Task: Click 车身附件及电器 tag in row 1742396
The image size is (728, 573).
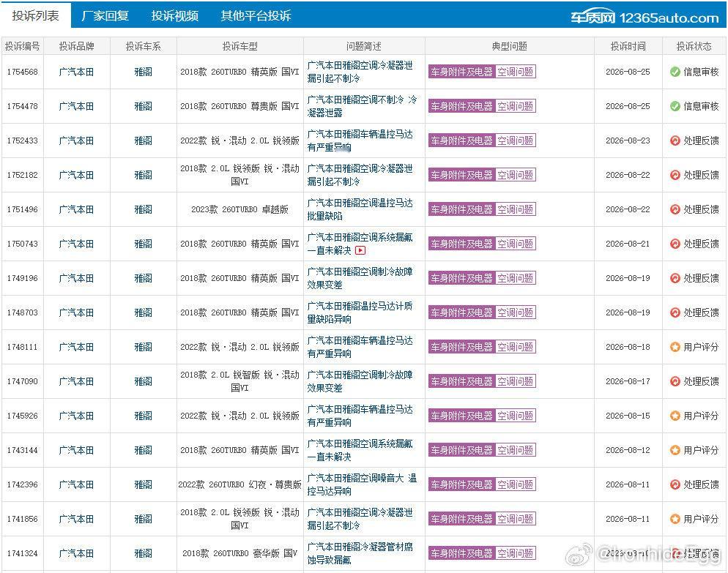Action: [x=461, y=484]
